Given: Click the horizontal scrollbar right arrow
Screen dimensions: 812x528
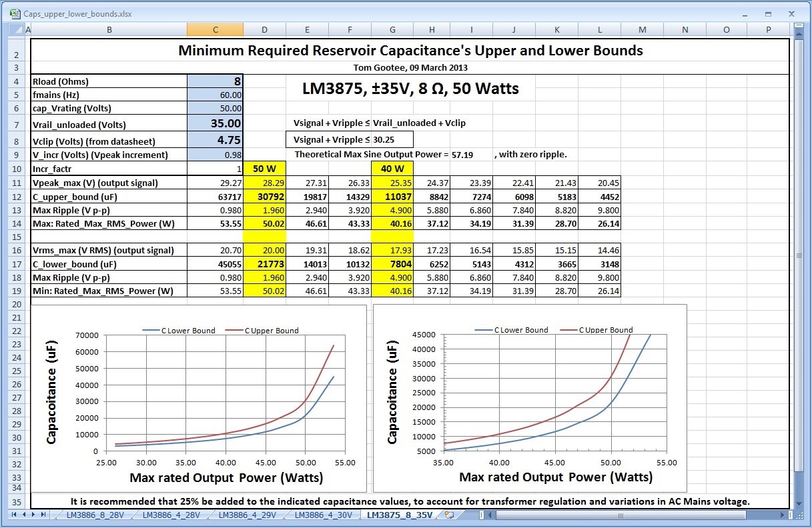Looking at the screenshot, I should (x=782, y=515).
